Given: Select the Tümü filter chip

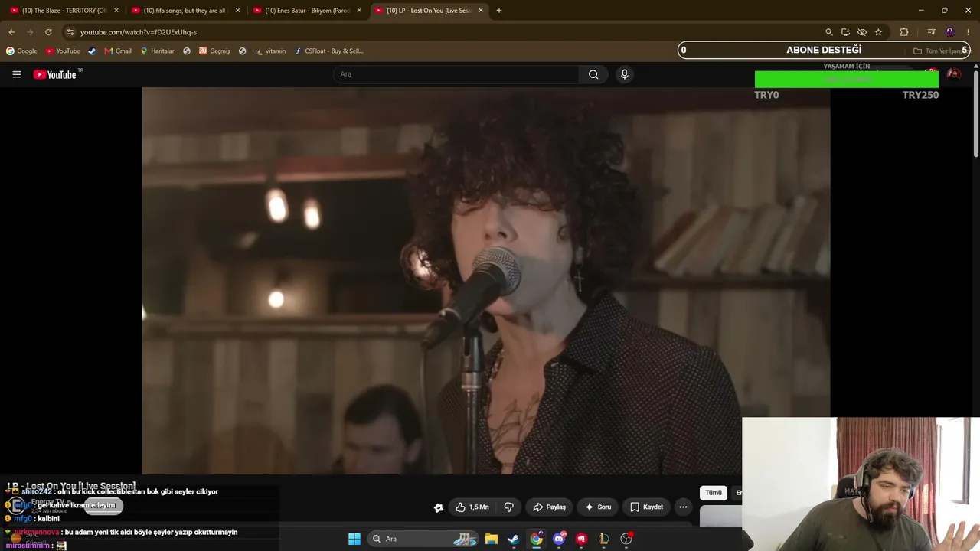Looking at the screenshot, I should pyautogui.click(x=713, y=493).
